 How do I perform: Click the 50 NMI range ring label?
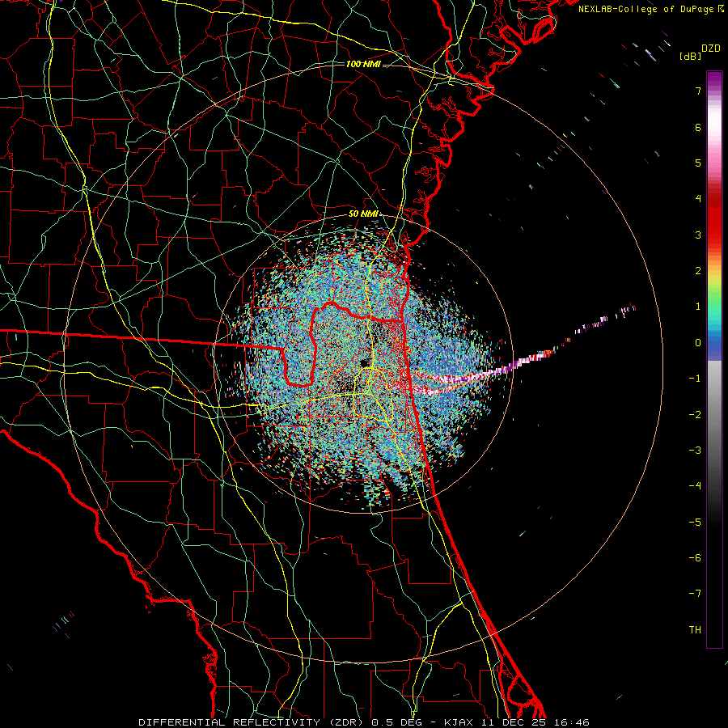click(x=363, y=214)
